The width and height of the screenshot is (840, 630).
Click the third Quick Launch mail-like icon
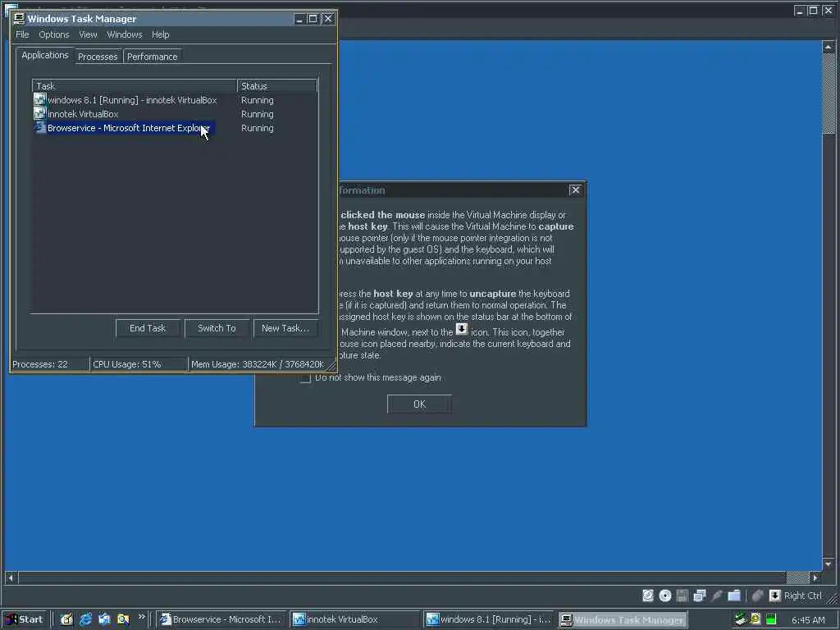point(104,619)
